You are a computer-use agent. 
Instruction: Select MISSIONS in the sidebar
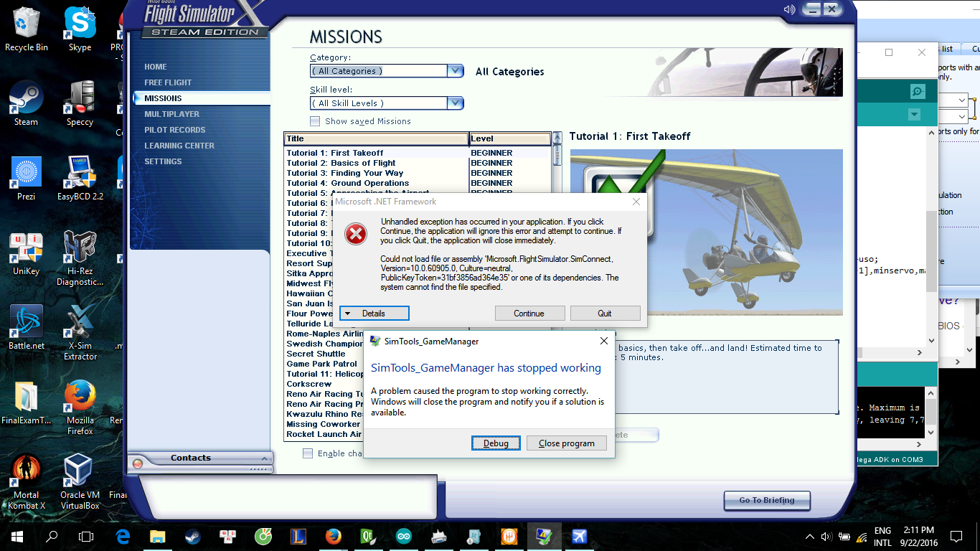(163, 98)
